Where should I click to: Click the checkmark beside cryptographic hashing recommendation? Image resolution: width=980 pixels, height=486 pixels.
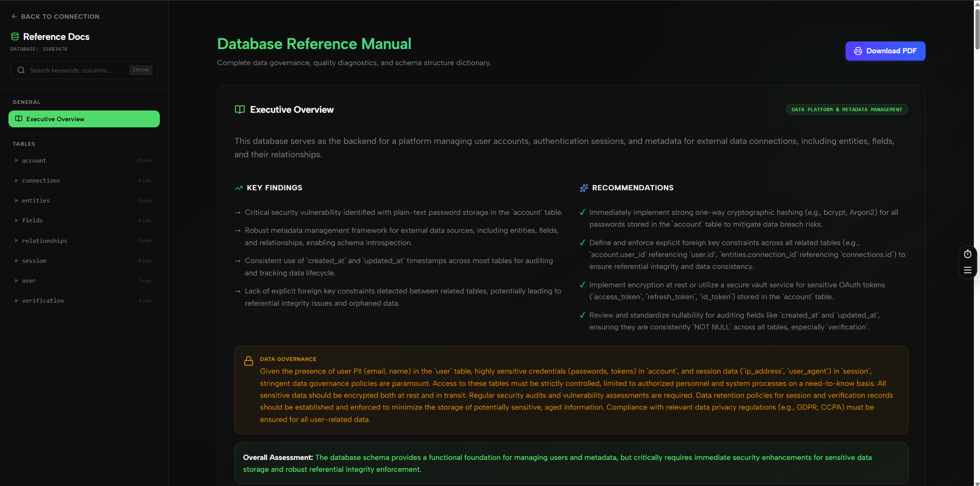(582, 212)
